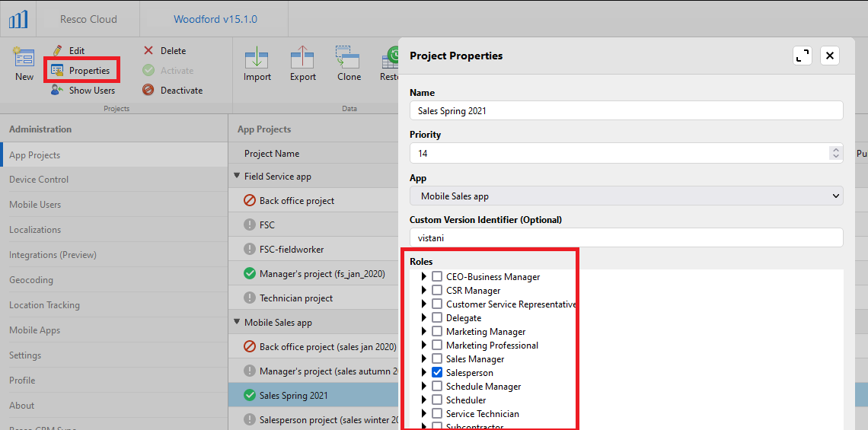
Task: Click the New project icon
Action: tap(24, 59)
